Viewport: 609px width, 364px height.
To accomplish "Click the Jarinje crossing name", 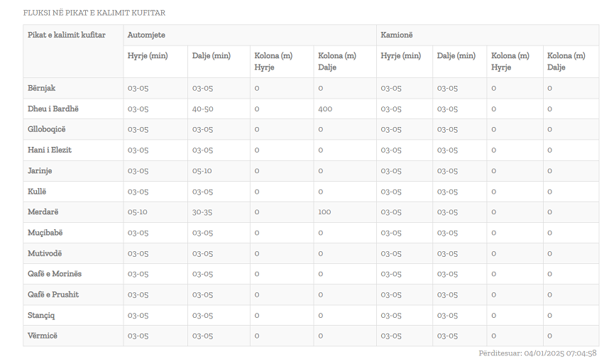I will 40,170.
